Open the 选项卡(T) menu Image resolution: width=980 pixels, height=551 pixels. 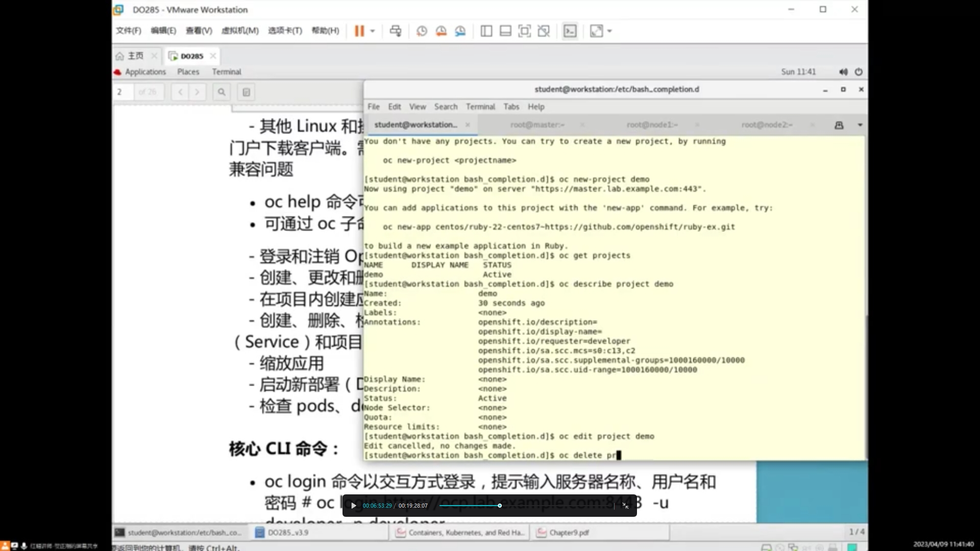click(285, 31)
